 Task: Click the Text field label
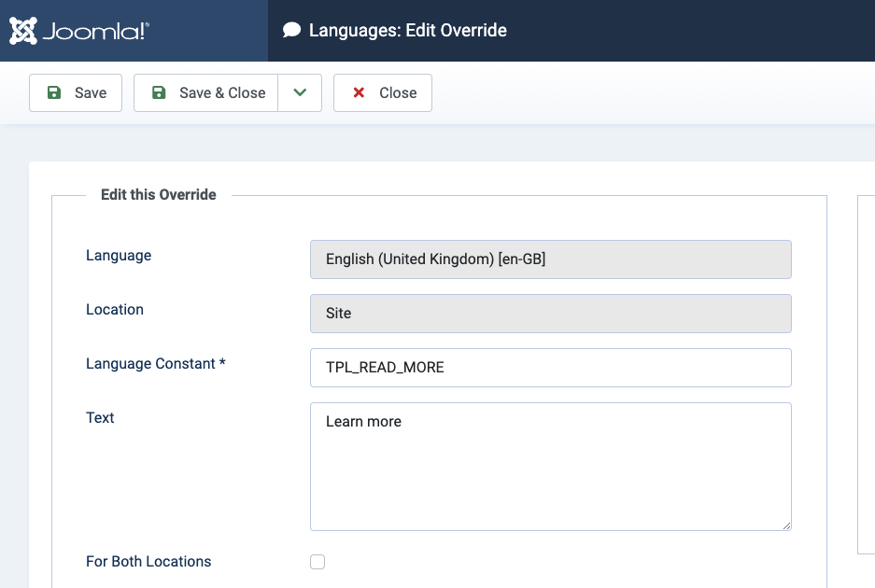pyautogui.click(x=100, y=418)
